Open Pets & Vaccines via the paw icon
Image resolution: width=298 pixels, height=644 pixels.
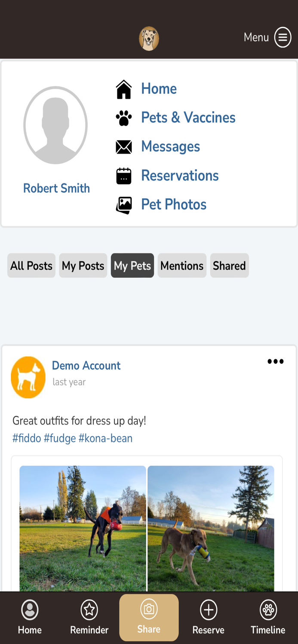point(124,117)
